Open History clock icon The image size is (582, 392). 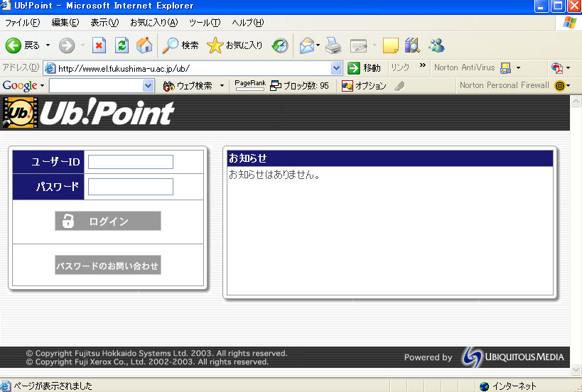[x=280, y=45]
